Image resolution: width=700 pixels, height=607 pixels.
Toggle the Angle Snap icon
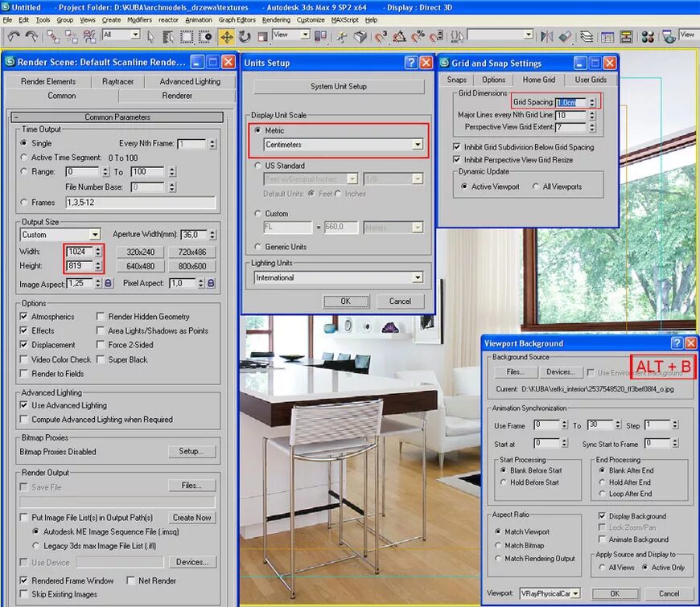pyautogui.click(x=399, y=36)
